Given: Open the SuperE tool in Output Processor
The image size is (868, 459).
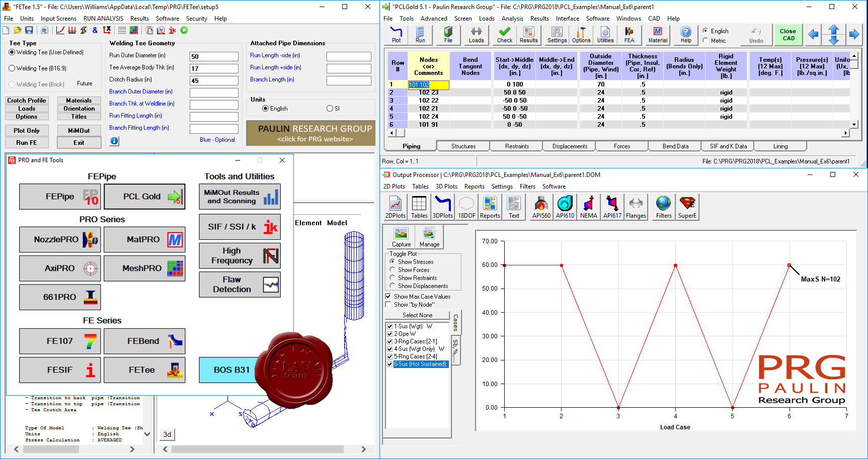Looking at the screenshot, I should coord(687,207).
